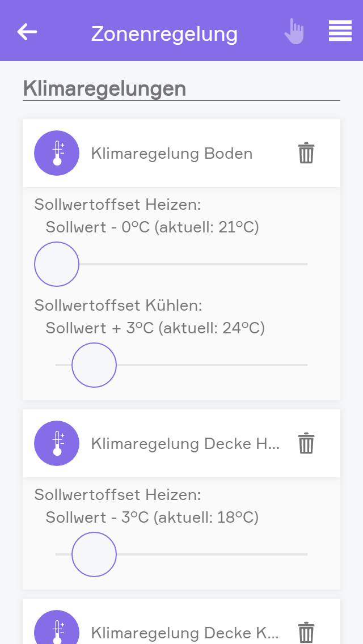Click thermometer icon of Klimaregelung Decke H...
Image resolution: width=363 pixels, height=644 pixels.
pos(57,443)
